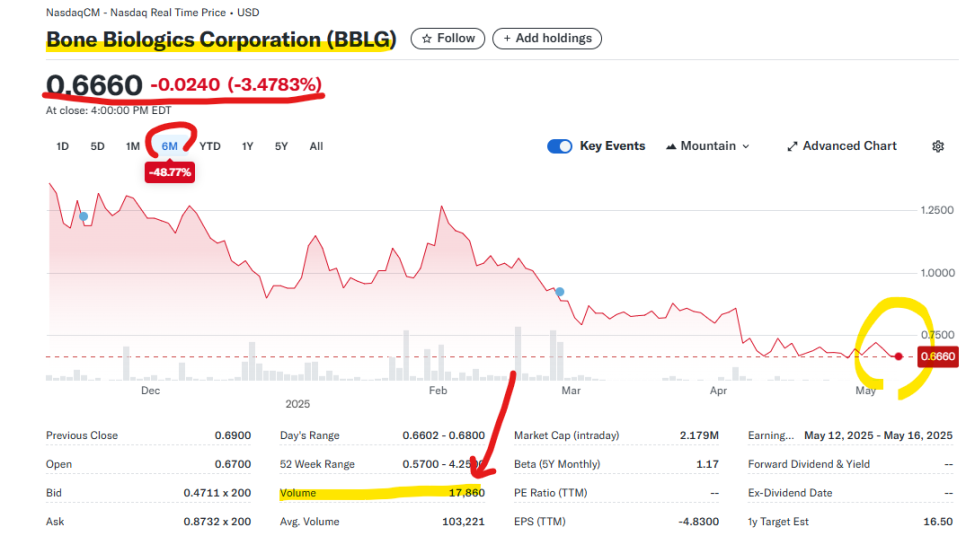Click the -48.77% change badge
Viewport: 966px width, 536px height.
(170, 173)
